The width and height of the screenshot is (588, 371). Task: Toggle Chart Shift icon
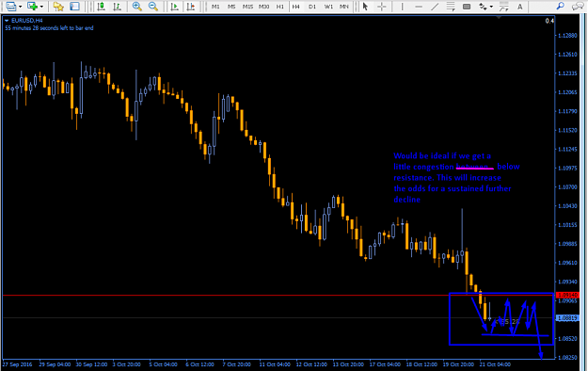(191, 6)
